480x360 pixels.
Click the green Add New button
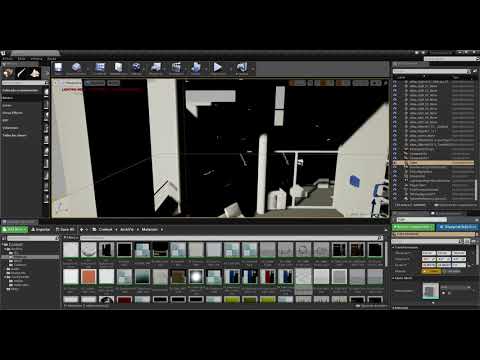click(14, 230)
